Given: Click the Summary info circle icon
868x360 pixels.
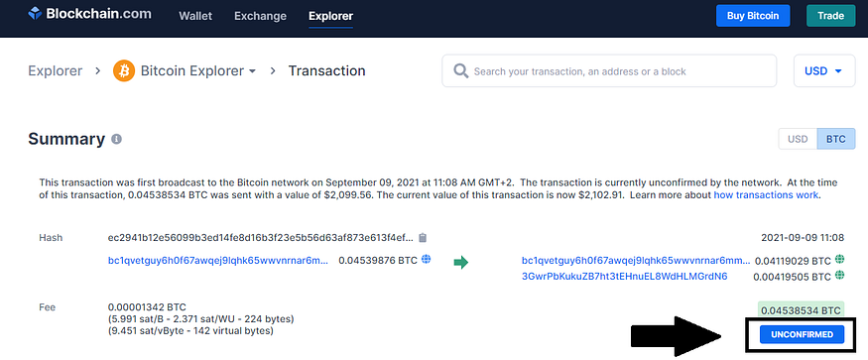Looking at the screenshot, I should tap(116, 139).
